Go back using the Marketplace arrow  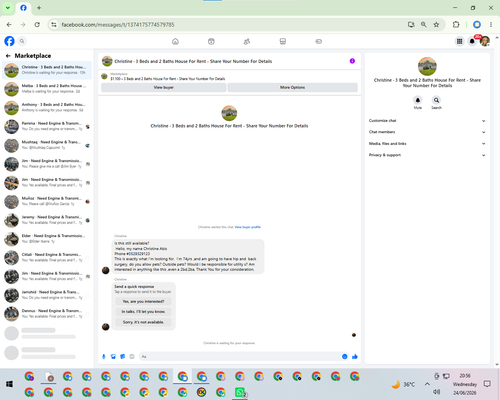(x=8, y=56)
